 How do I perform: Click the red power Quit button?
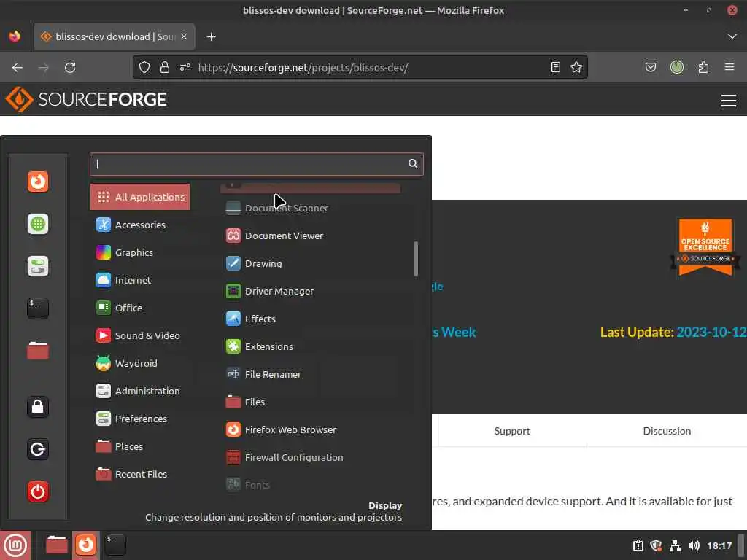coord(38,491)
